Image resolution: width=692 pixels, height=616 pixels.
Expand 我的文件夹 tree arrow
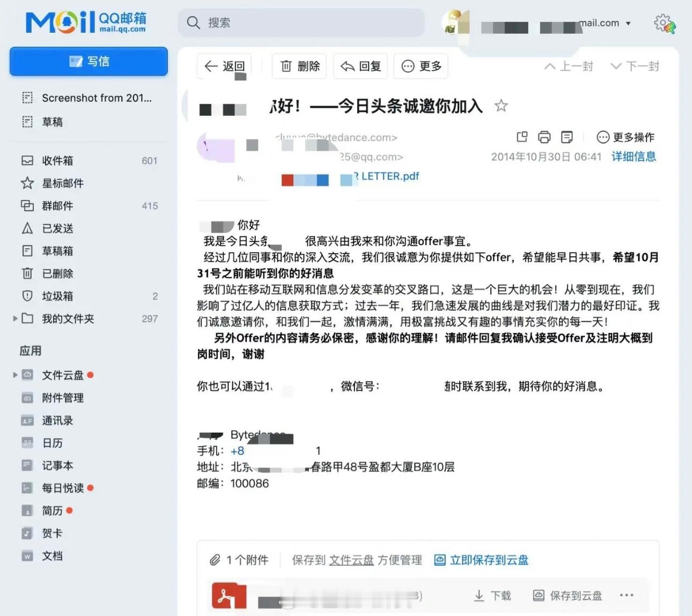coord(15,318)
